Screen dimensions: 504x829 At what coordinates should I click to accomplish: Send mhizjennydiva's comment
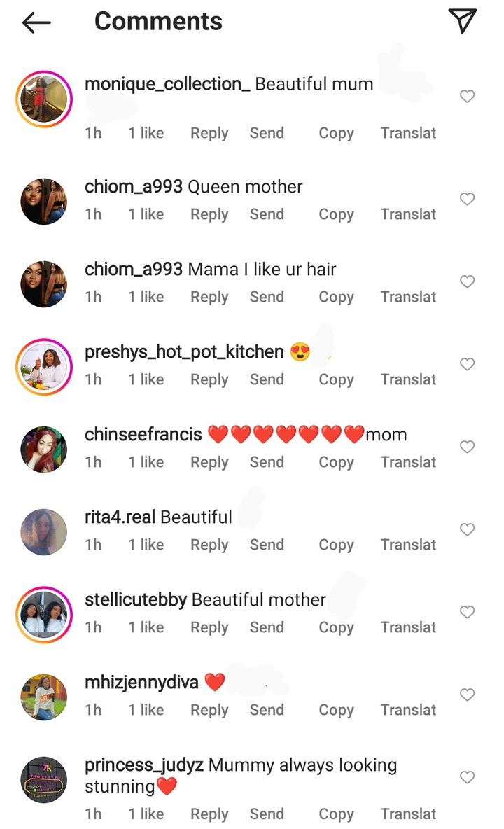point(267,709)
